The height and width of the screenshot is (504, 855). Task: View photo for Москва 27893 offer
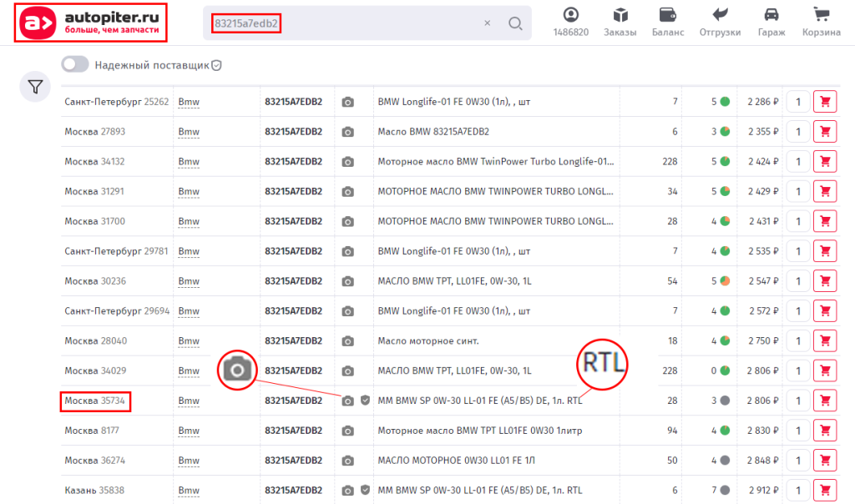(348, 132)
